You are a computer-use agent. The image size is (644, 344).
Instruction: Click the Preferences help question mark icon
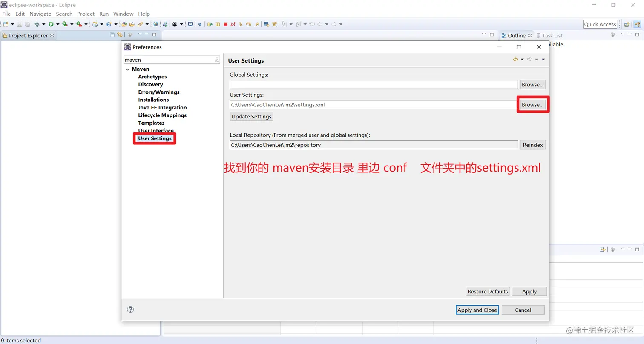pos(130,310)
